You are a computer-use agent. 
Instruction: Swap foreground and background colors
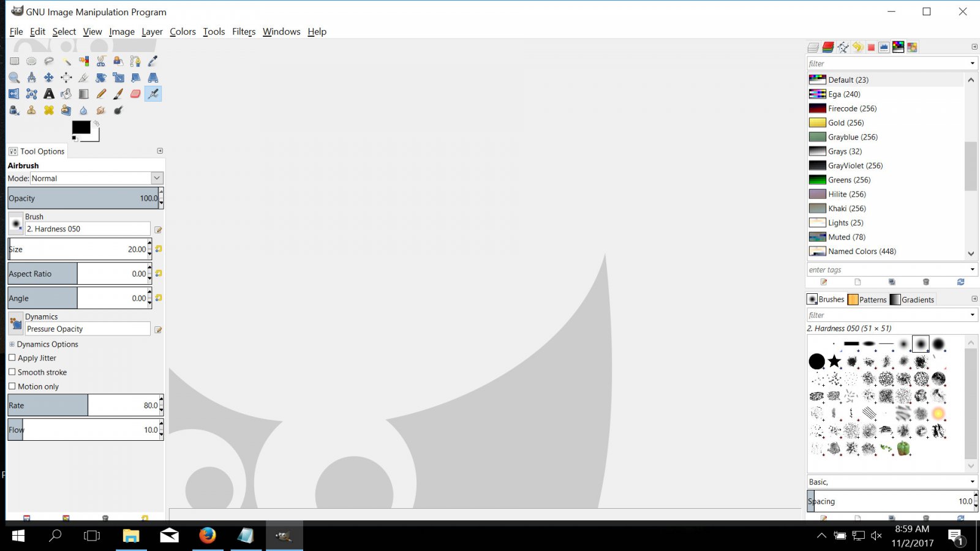(96, 123)
